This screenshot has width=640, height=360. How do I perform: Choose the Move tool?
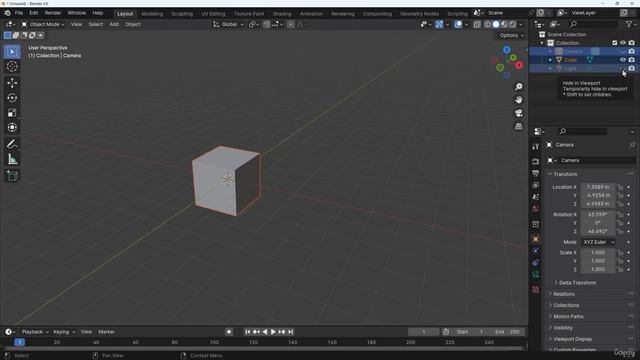12,83
